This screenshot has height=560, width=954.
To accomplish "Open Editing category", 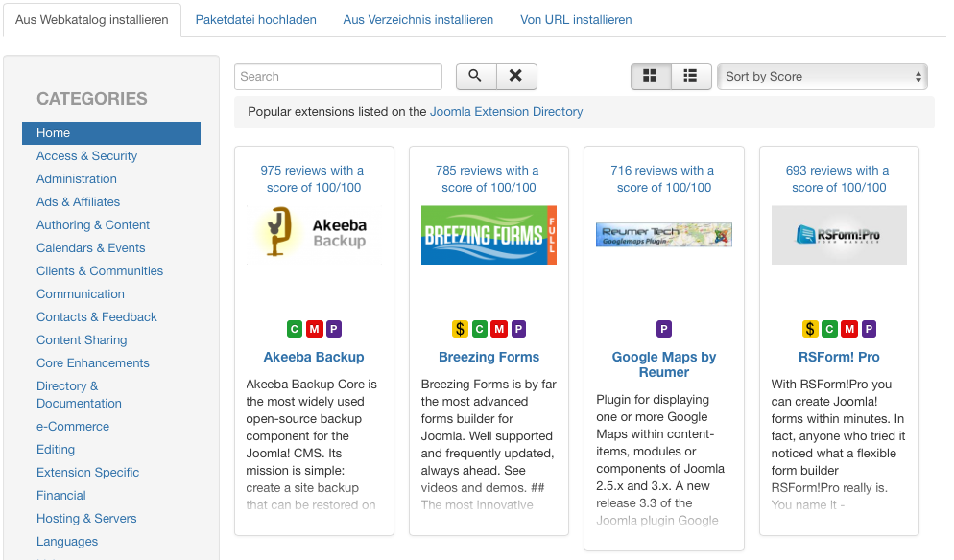I will (56, 450).
